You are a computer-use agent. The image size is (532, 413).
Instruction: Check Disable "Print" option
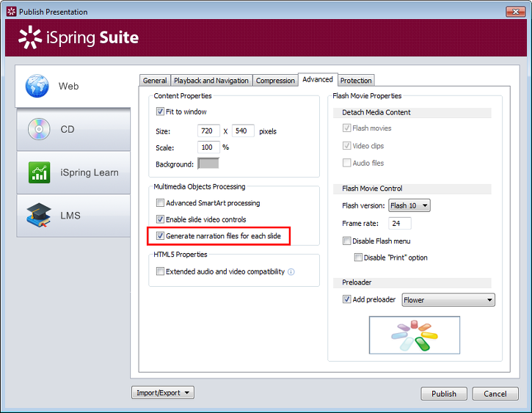coord(358,257)
